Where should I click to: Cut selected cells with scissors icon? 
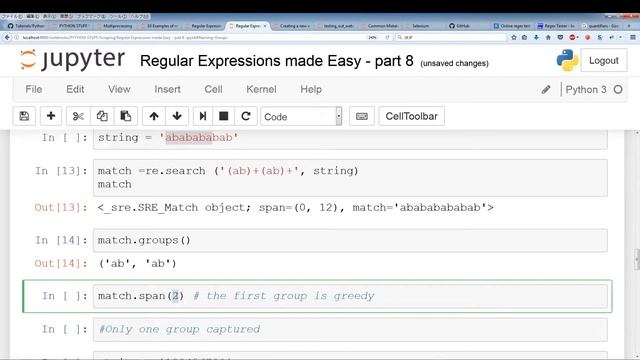point(78,116)
